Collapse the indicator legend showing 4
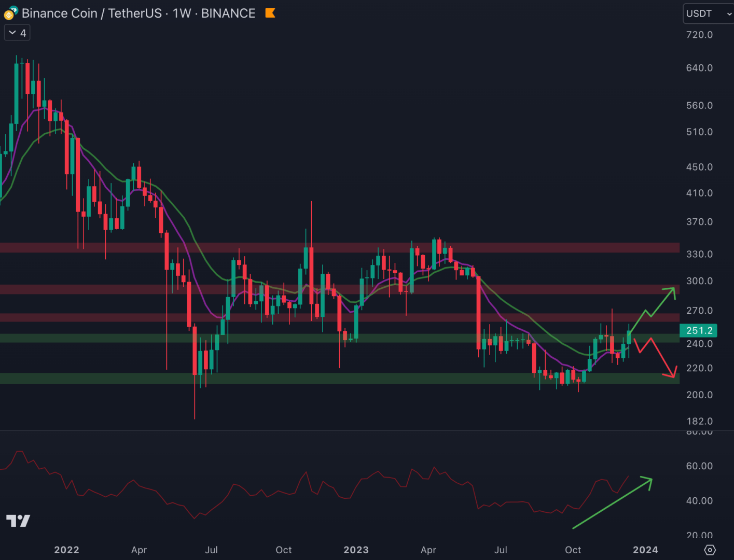 (x=17, y=33)
